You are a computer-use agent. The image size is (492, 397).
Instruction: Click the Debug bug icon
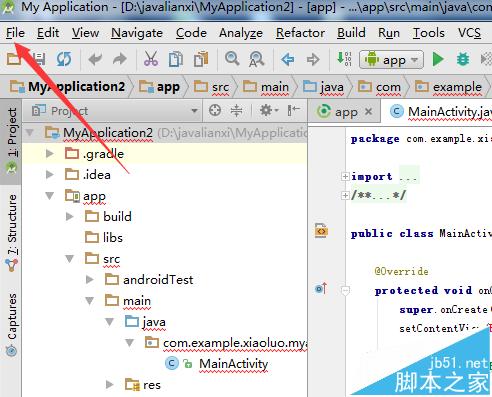(x=463, y=59)
